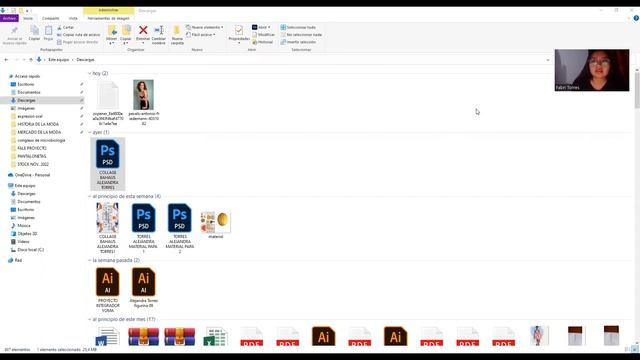Open the Mover a dropdown
The height and width of the screenshot is (360, 640).
point(111,35)
